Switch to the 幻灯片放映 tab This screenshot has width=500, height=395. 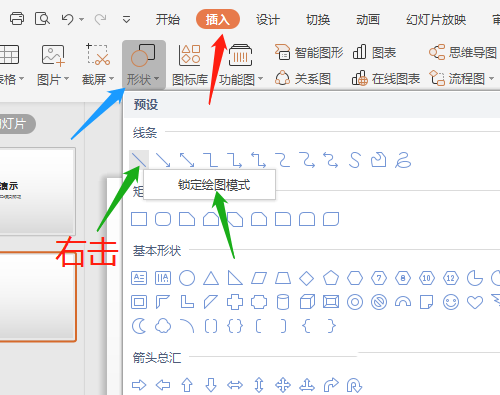pos(436,20)
